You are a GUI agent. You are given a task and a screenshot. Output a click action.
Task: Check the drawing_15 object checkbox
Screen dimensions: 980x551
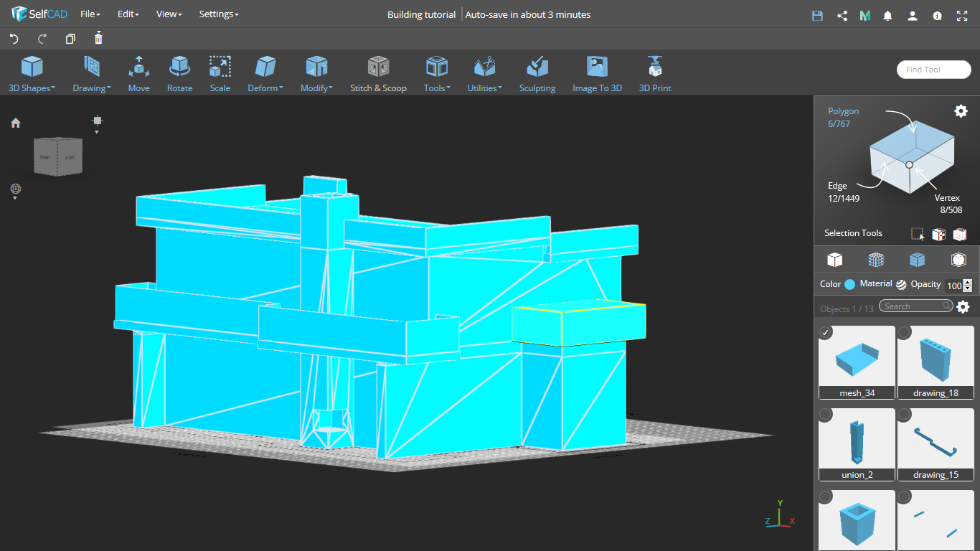905,415
